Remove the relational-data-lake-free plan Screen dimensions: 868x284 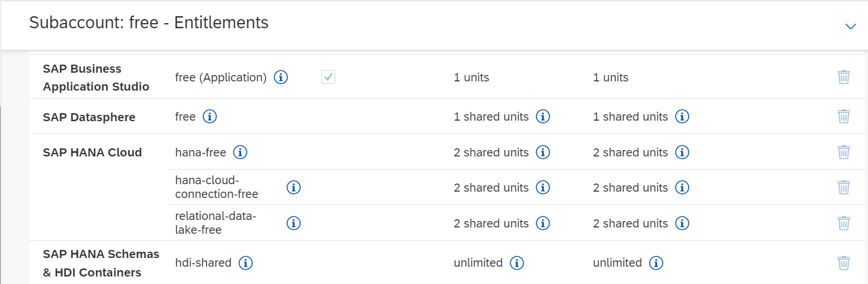coord(843,223)
